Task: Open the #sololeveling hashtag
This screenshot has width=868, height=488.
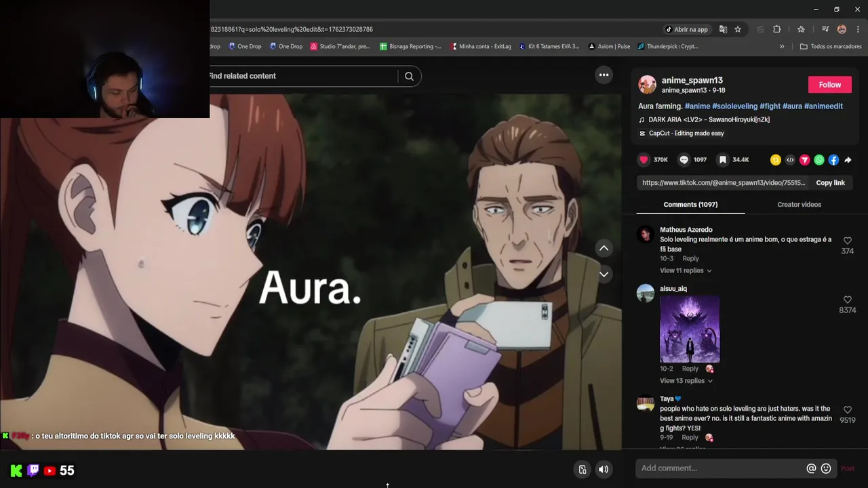Action: 734,106
